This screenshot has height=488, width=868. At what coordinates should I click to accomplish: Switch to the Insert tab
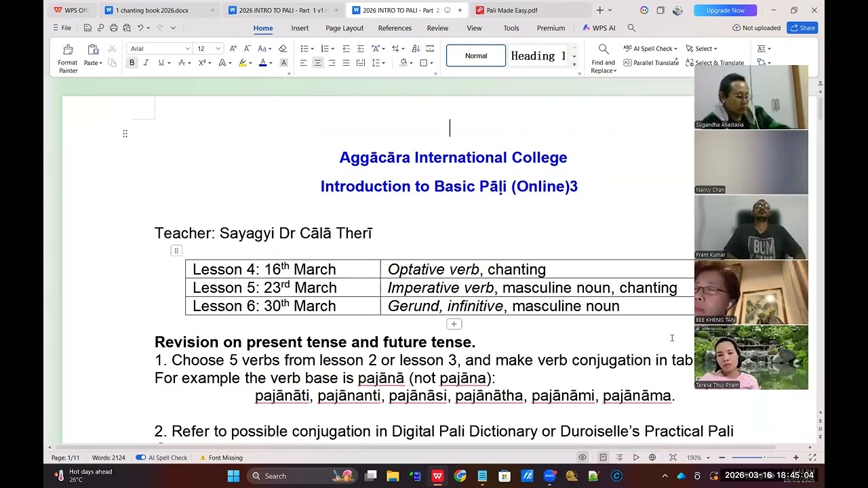[300, 28]
